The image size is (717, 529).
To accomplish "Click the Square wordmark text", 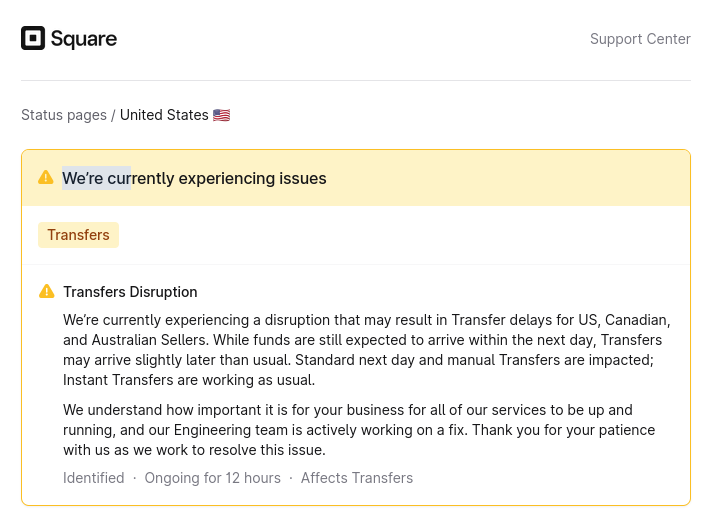I will tap(85, 39).
